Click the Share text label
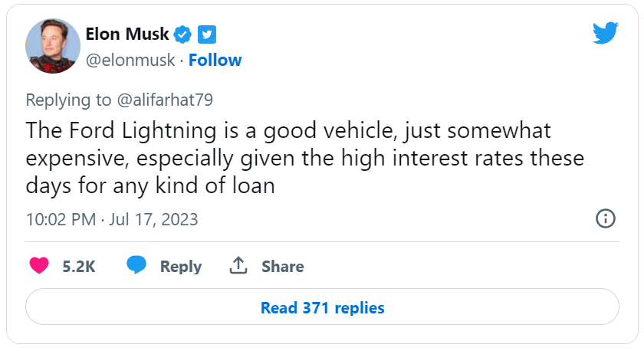 [283, 267]
